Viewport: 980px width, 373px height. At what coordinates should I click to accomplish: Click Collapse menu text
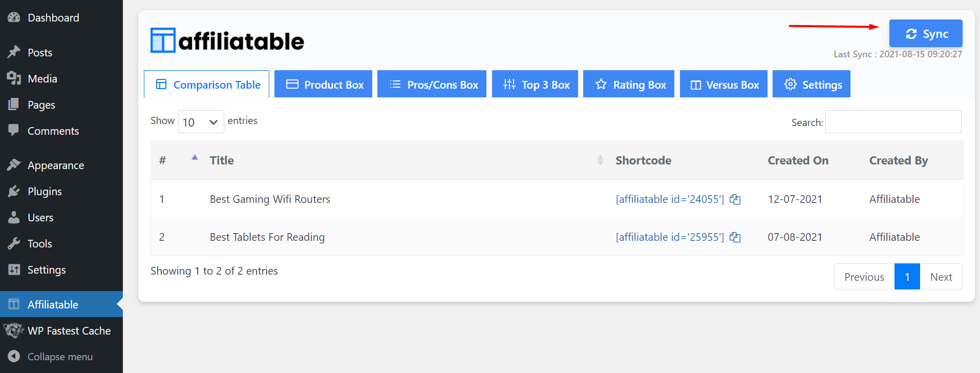(x=60, y=357)
